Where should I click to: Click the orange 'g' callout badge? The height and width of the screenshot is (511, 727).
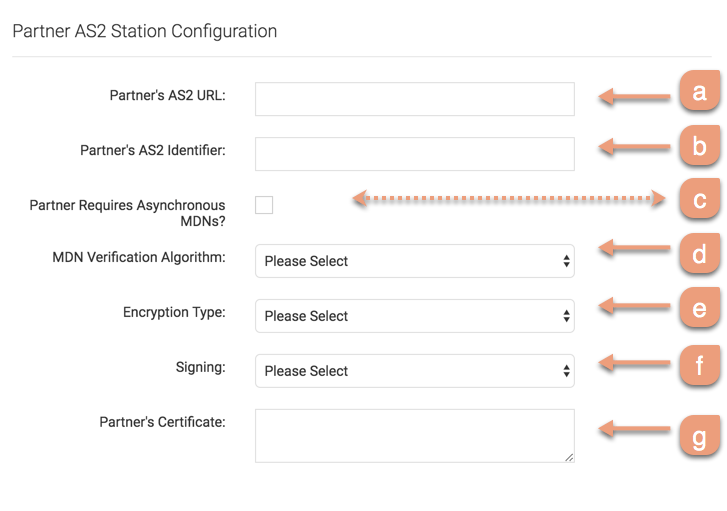point(699,436)
